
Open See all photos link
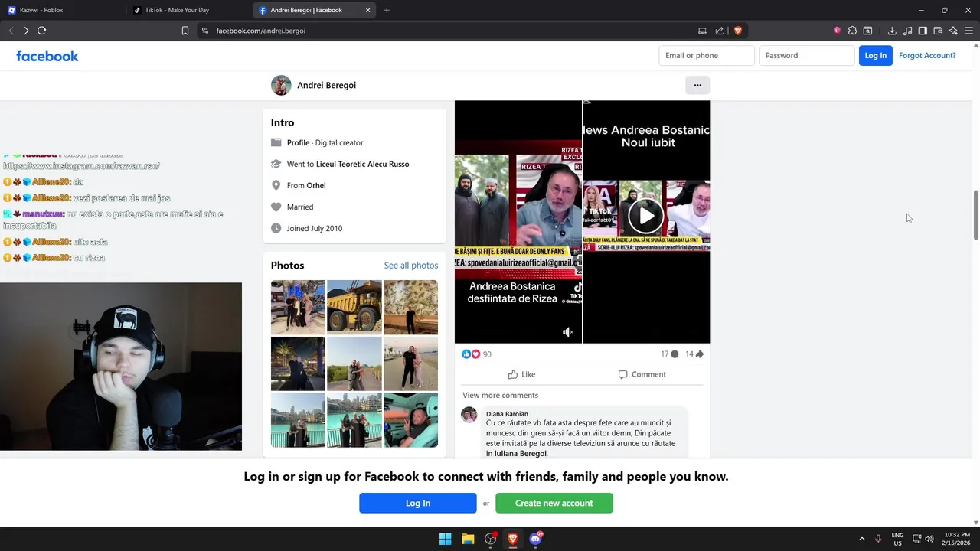(411, 266)
